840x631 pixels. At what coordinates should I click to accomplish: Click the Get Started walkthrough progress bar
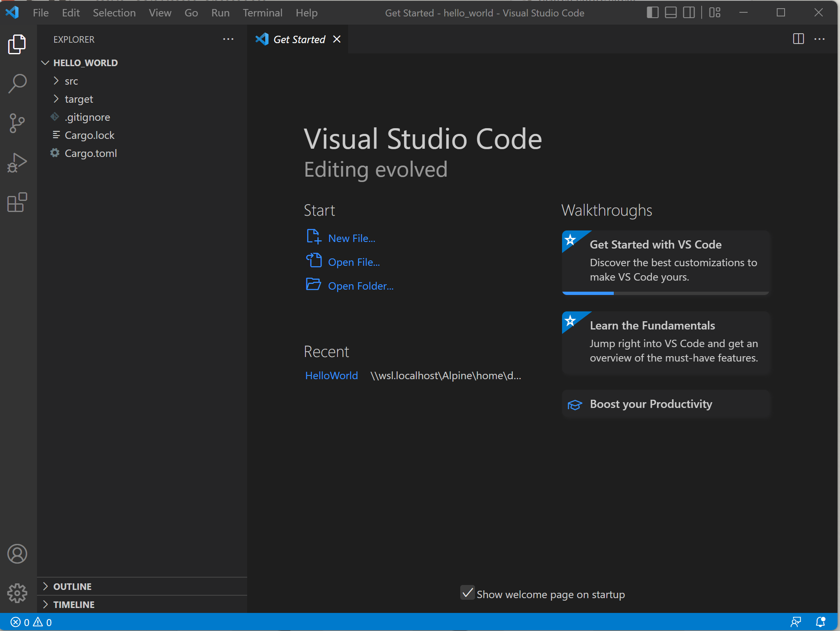coord(665,293)
